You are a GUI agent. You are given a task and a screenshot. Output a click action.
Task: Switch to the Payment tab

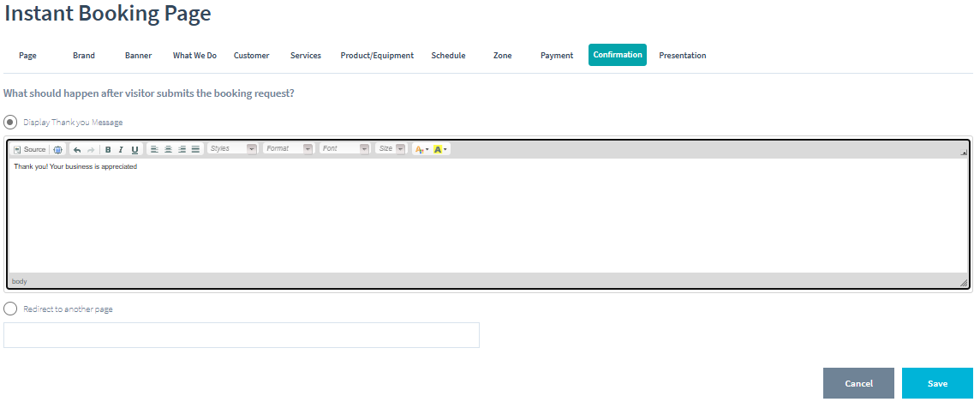point(557,56)
